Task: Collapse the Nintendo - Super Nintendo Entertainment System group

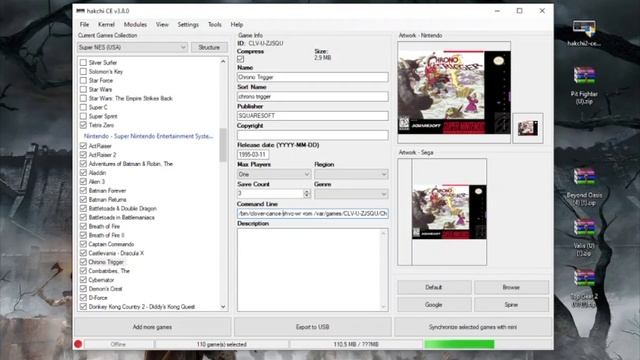Action: pos(149,136)
